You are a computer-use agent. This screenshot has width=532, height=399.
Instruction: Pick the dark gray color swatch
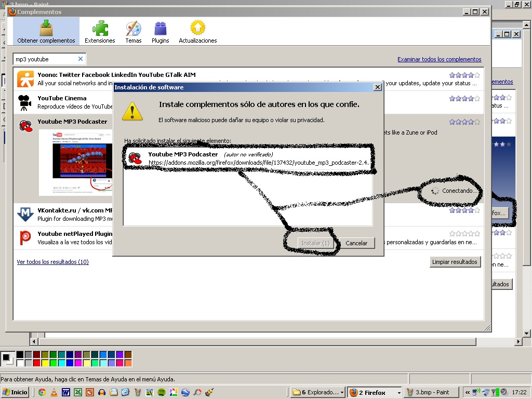[x=28, y=354]
